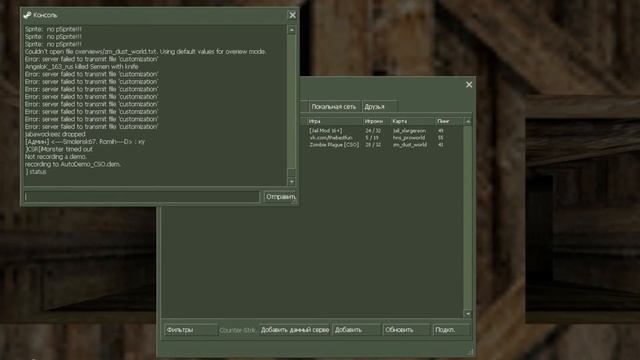Image resolution: width=640 pixels, height=360 pixels.
Task: Sort servers by the Пинг column header
Action: click(449, 121)
